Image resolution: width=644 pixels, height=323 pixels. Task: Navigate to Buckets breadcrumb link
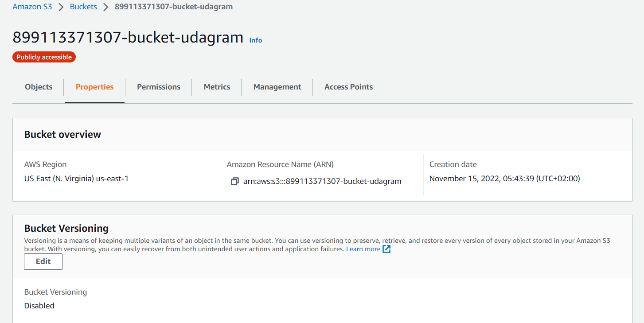83,7
